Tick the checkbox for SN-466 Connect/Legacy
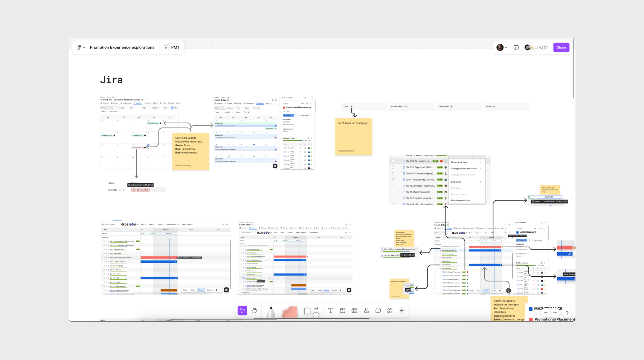The image size is (644, 360). [x=393, y=173]
